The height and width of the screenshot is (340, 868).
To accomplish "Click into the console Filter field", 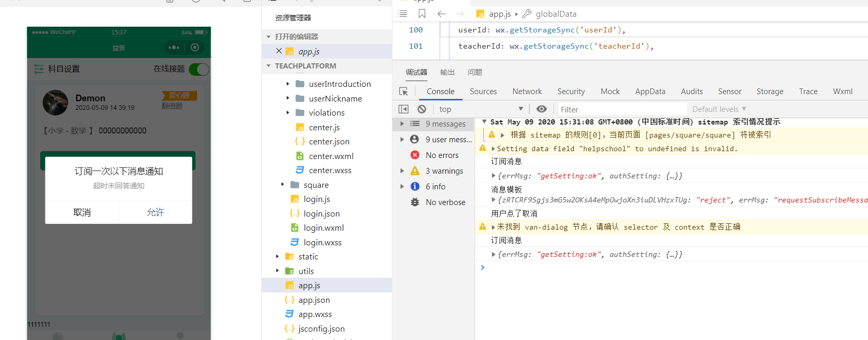I will pos(622,109).
